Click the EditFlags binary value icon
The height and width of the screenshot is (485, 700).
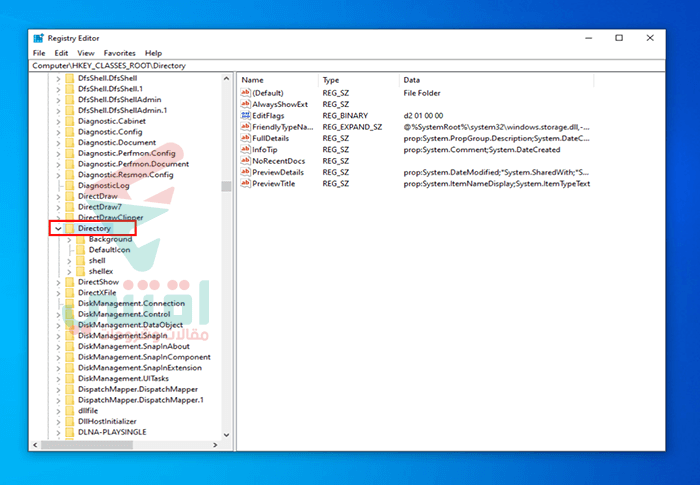point(246,115)
